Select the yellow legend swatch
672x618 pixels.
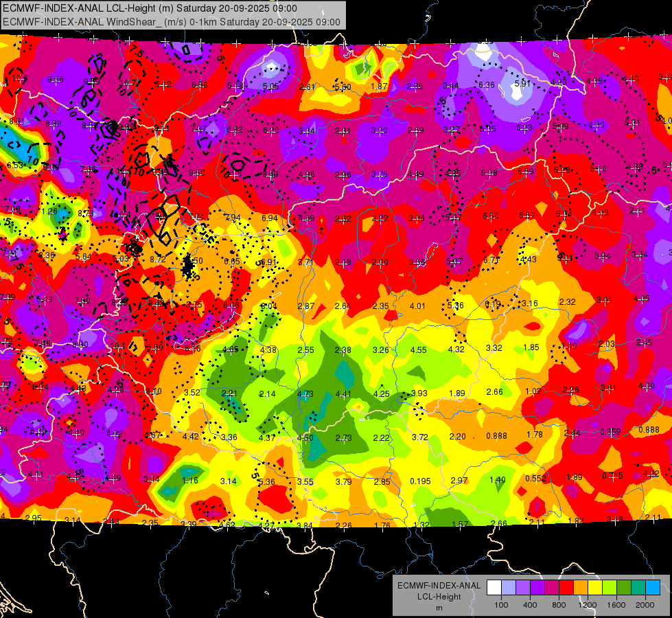pos(595,588)
